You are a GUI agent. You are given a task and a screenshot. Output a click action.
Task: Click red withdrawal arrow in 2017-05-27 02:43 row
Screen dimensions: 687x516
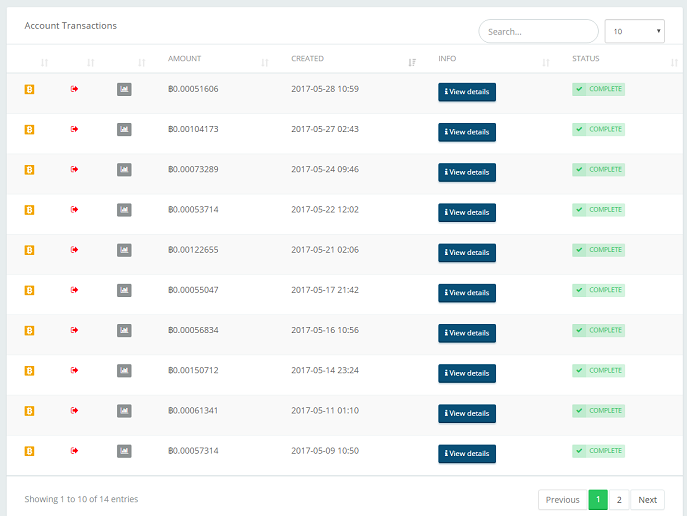point(74,129)
